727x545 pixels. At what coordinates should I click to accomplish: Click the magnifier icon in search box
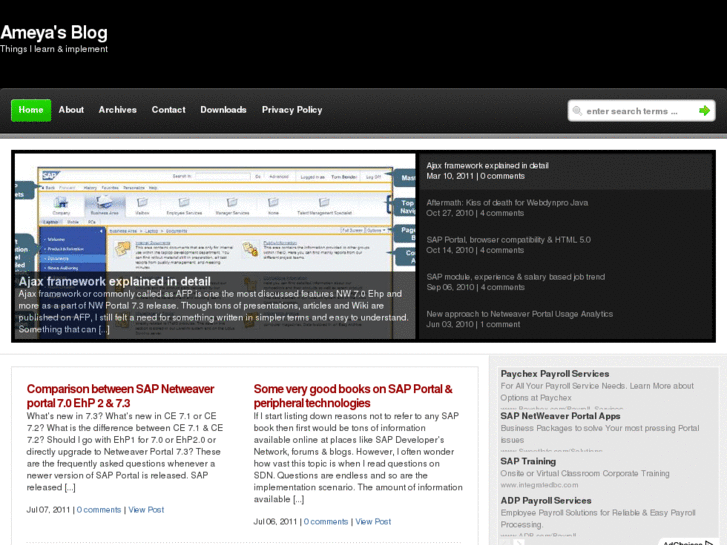577,111
